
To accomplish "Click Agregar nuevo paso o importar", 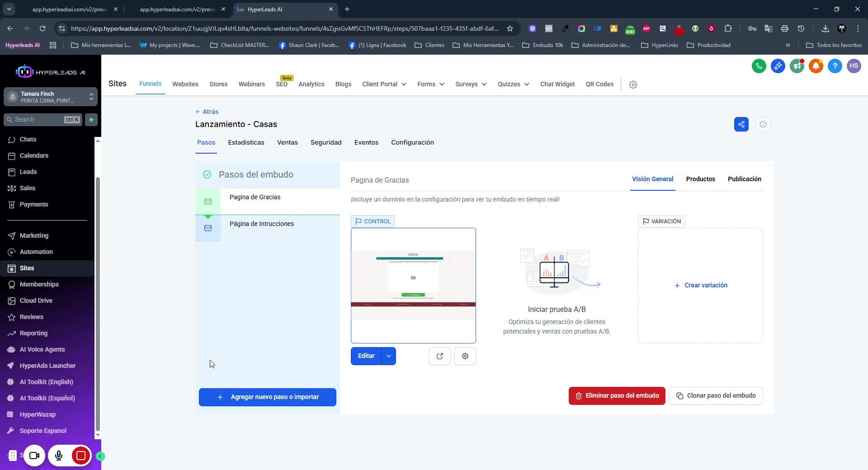I will (x=267, y=397).
